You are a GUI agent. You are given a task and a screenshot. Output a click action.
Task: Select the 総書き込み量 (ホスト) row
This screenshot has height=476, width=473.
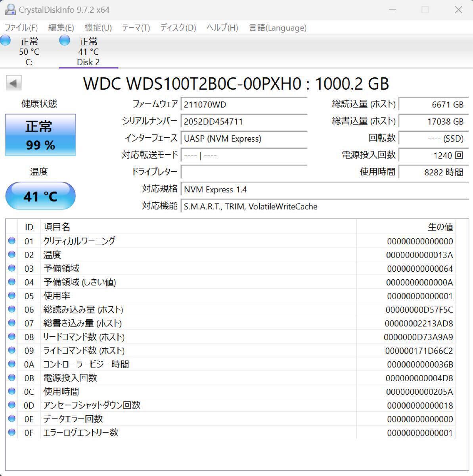click(198, 323)
